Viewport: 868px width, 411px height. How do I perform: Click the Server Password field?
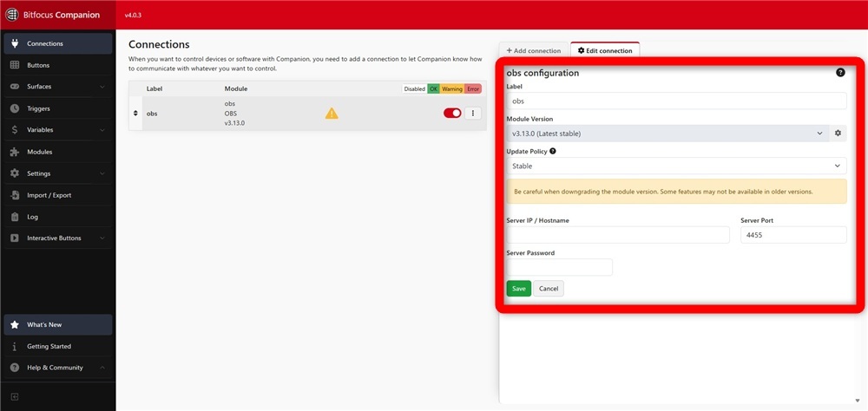point(559,267)
